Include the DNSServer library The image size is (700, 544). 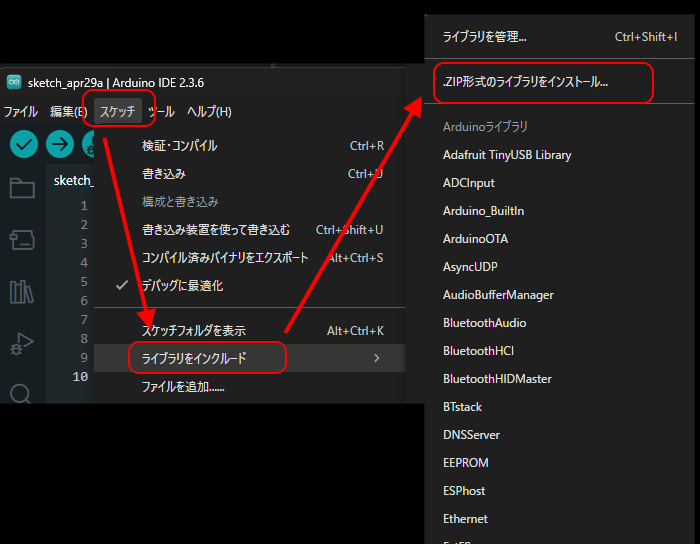point(560,435)
